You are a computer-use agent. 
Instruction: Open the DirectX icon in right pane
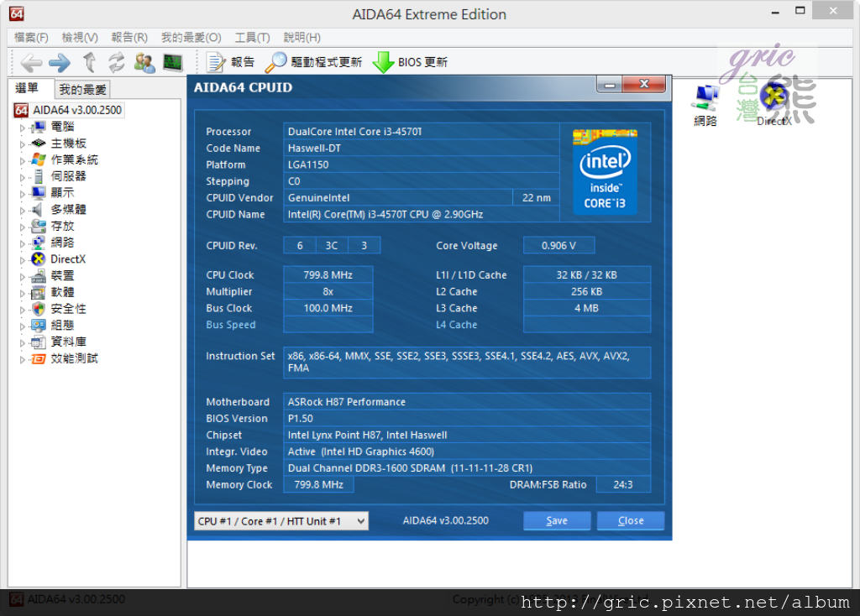(x=774, y=97)
